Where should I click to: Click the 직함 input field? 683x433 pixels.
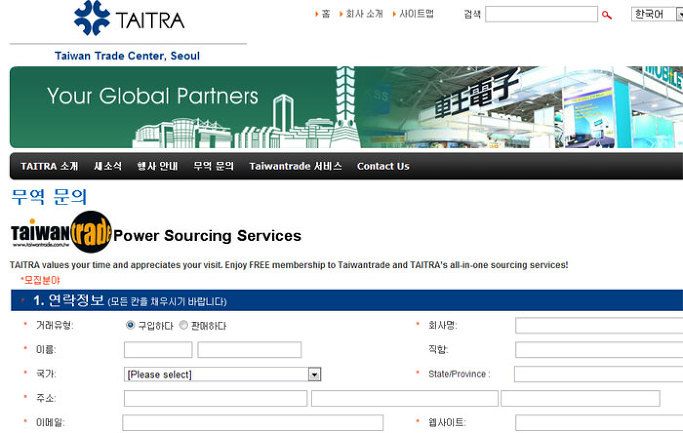point(599,350)
